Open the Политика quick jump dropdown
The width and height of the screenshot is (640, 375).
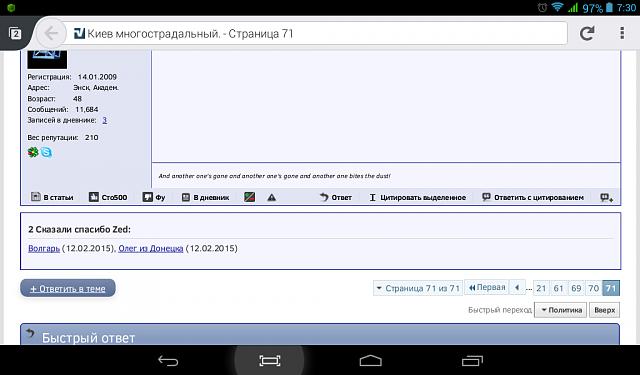tap(561, 310)
